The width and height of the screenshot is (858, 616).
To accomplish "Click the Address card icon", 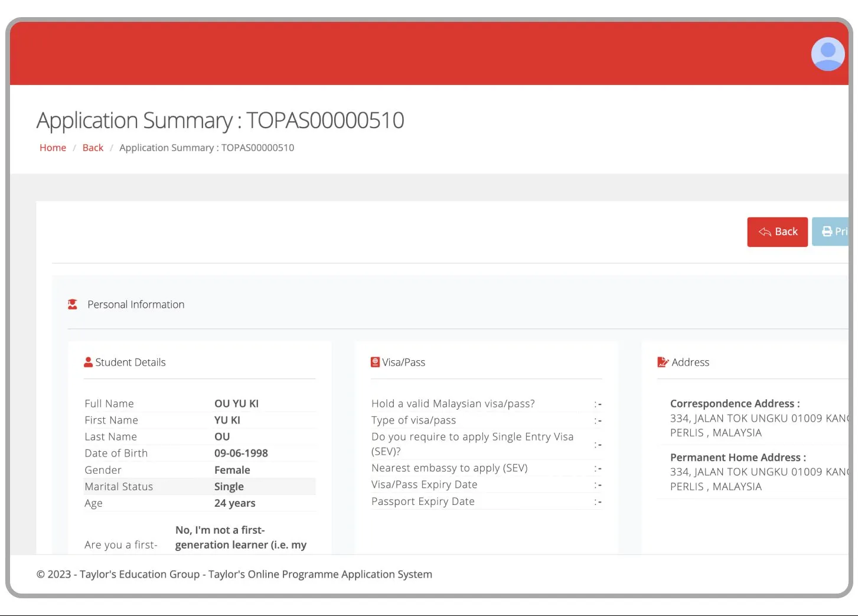I will point(663,361).
